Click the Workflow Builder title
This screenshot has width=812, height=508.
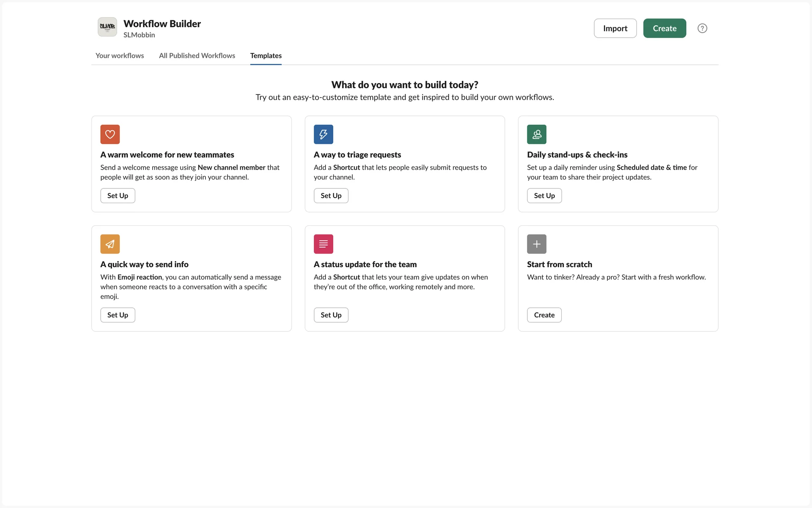coord(162,24)
